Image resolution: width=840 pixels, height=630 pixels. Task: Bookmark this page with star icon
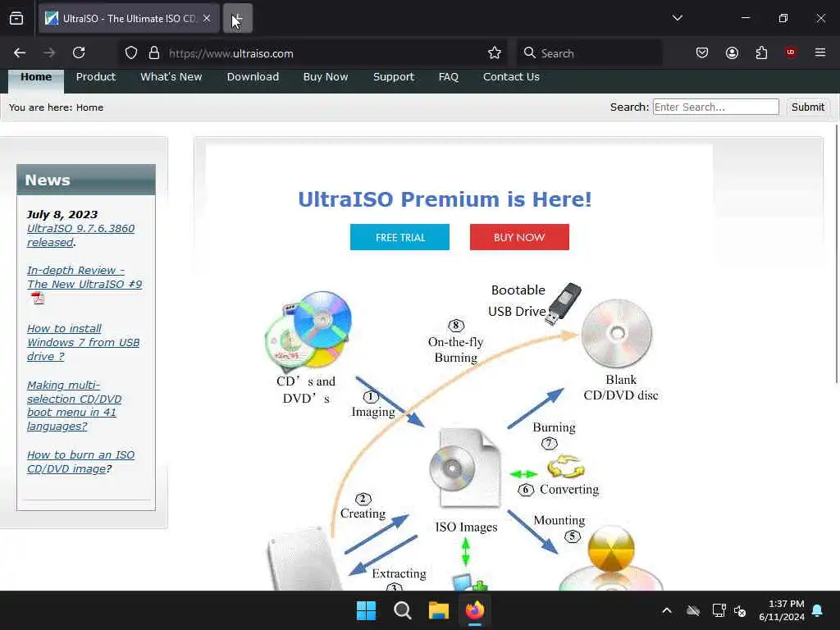495,53
